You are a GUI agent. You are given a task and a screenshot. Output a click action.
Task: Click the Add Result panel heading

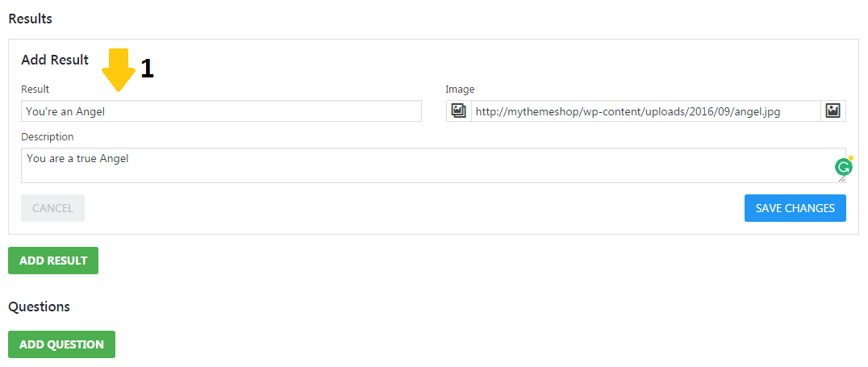[55, 60]
